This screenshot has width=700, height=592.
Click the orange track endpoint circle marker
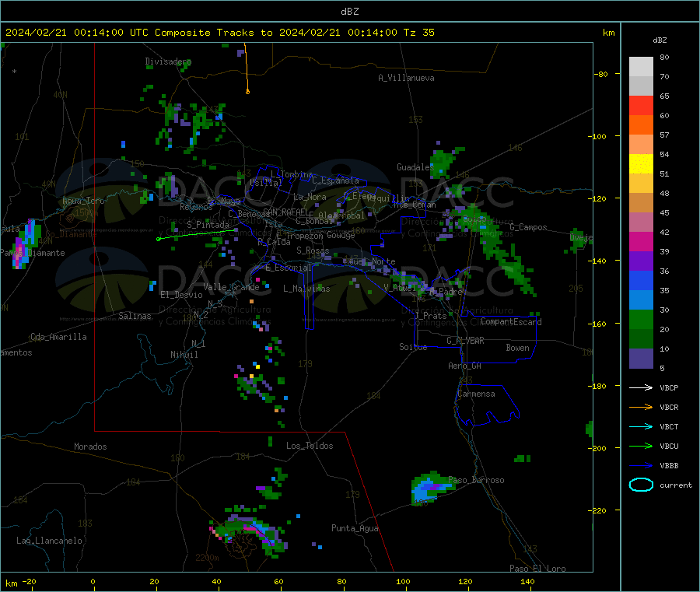(248, 92)
